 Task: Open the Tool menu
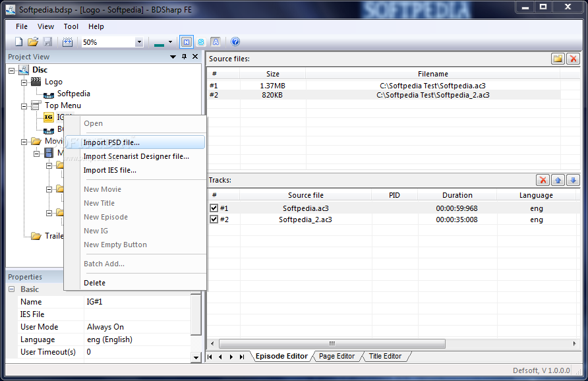71,26
